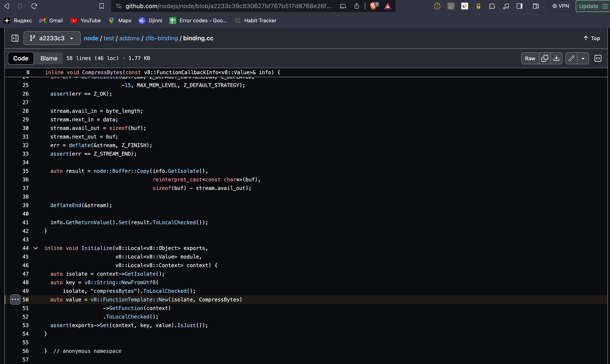
Task: Select the Code tab
Action: point(21,58)
